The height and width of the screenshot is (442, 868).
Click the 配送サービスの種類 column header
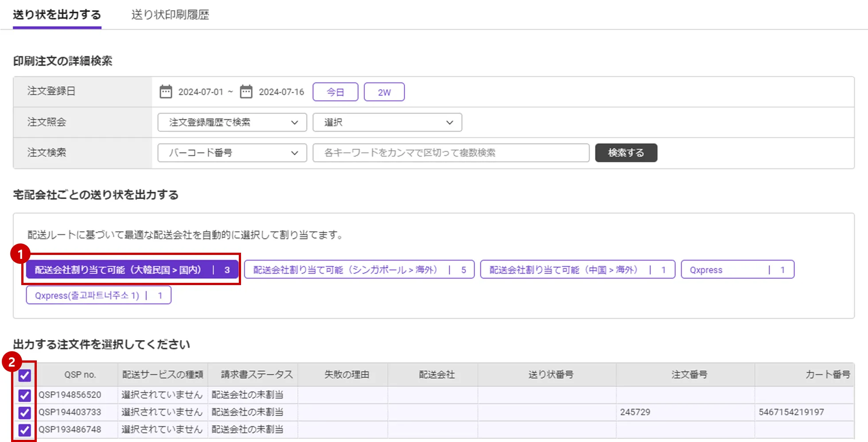coord(163,375)
